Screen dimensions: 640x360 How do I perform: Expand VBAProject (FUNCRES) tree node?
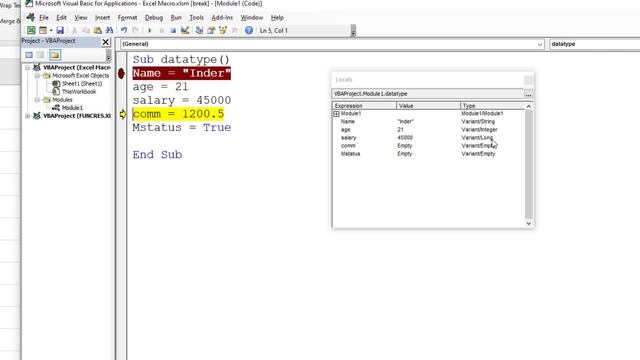click(27, 116)
